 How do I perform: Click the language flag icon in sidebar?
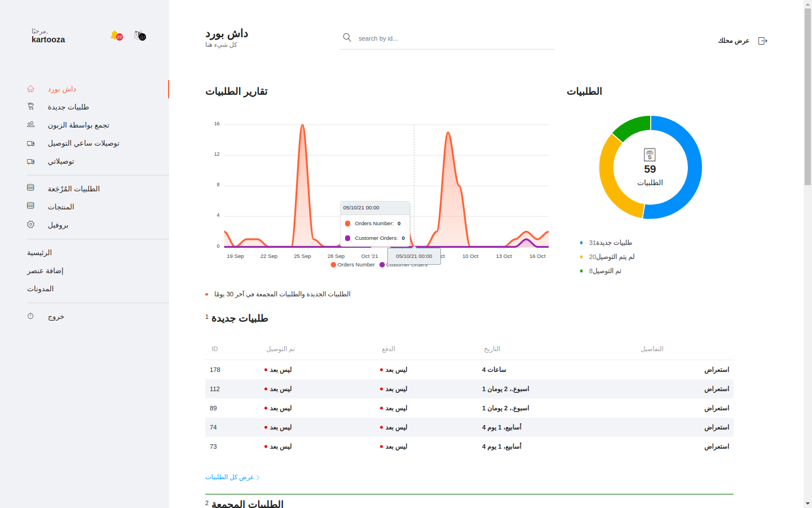click(139, 36)
